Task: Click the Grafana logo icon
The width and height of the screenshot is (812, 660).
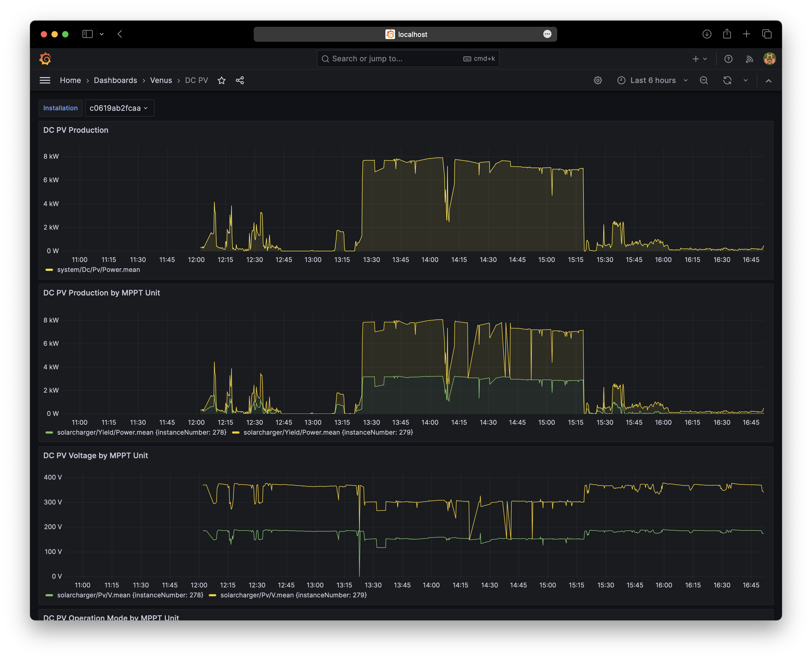Action: tap(45, 59)
